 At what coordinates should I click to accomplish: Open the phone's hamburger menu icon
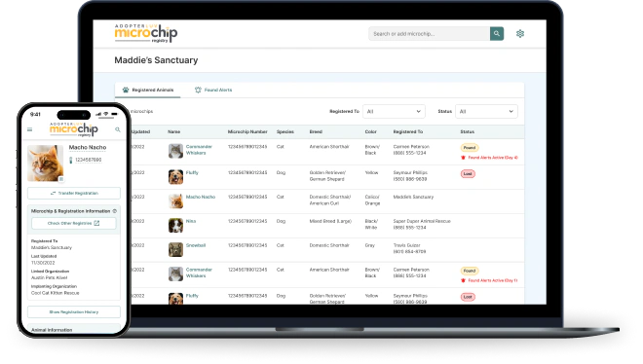click(x=29, y=129)
